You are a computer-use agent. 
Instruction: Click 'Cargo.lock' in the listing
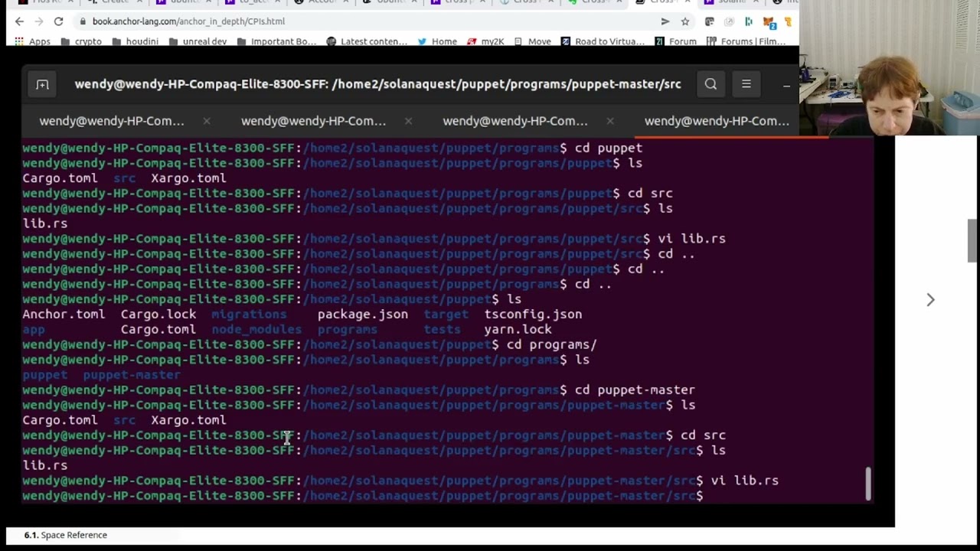pyautogui.click(x=158, y=315)
